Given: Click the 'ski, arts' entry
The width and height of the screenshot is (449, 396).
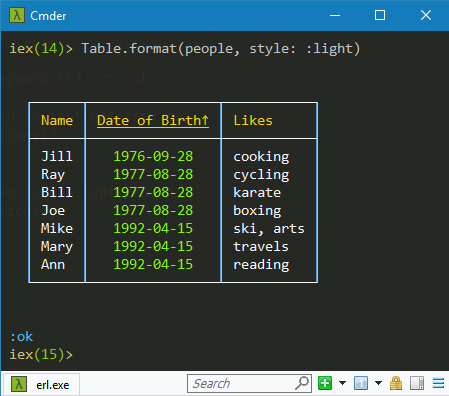Looking at the screenshot, I should point(269,229).
